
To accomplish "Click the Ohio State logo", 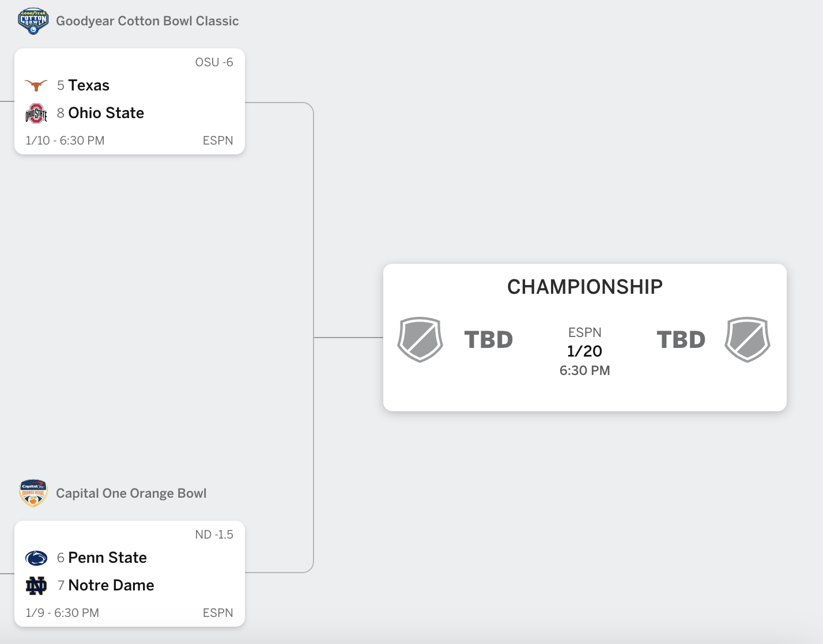I will point(36,113).
